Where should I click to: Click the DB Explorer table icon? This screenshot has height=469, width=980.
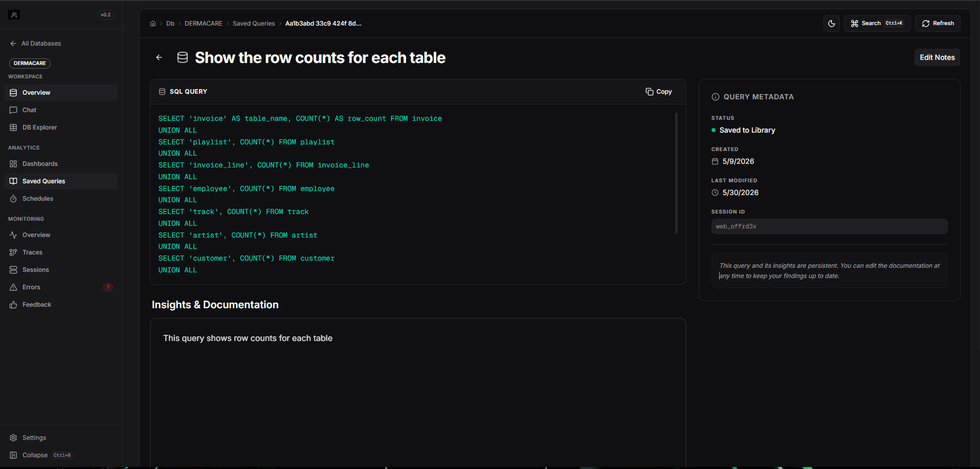pos(13,127)
